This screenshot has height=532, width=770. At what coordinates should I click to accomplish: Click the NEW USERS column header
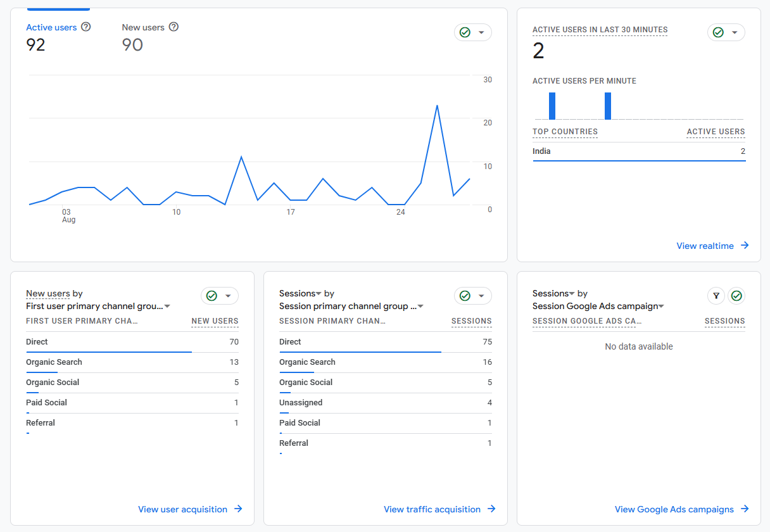coord(215,321)
